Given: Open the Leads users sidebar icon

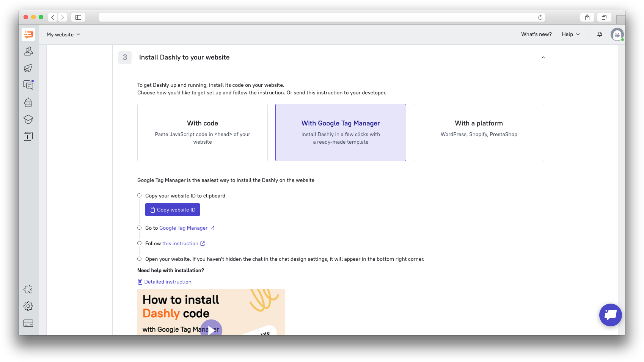Looking at the screenshot, I should [28, 51].
